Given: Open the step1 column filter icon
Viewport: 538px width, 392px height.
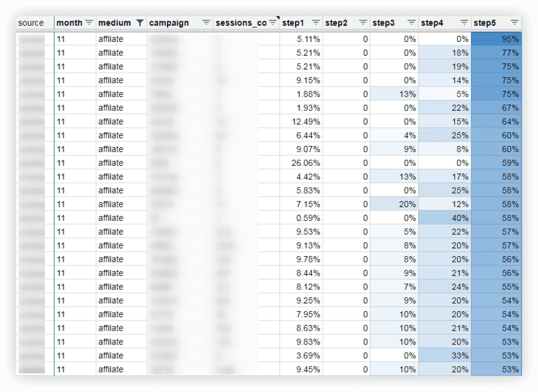Looking at the screenshot, I should click(316, 23).
